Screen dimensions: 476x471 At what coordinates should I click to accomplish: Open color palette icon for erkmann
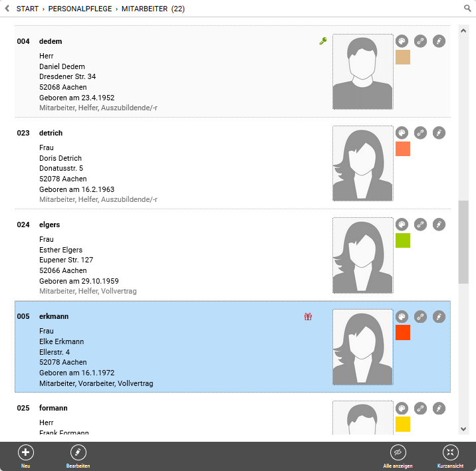(402, 317)
